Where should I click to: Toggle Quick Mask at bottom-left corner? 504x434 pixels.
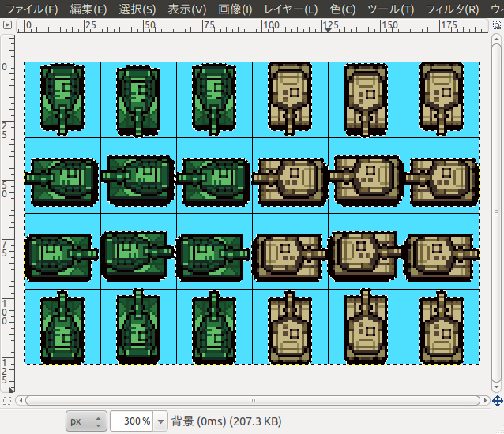(7, 401)
